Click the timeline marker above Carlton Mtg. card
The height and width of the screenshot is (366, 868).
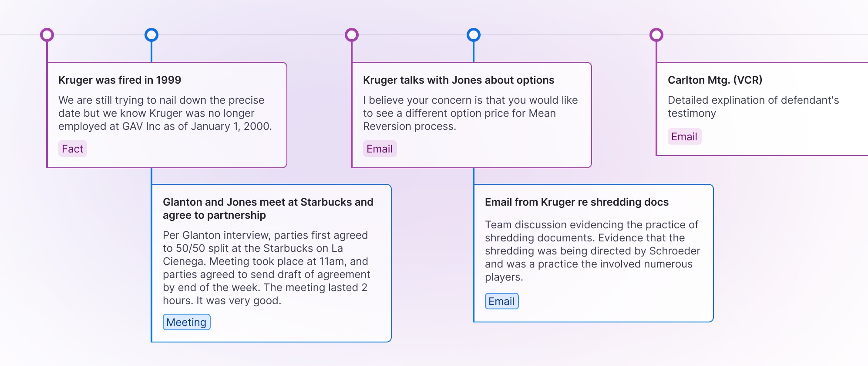(656, 35)
